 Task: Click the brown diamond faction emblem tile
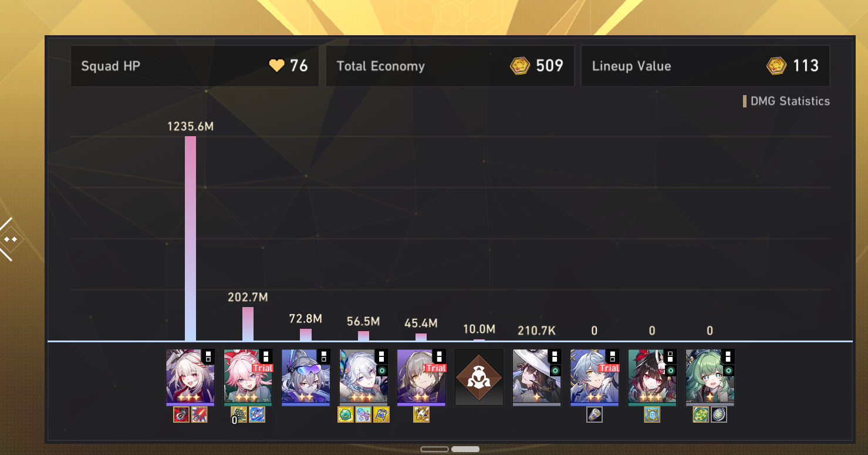(x=479, y=378)
